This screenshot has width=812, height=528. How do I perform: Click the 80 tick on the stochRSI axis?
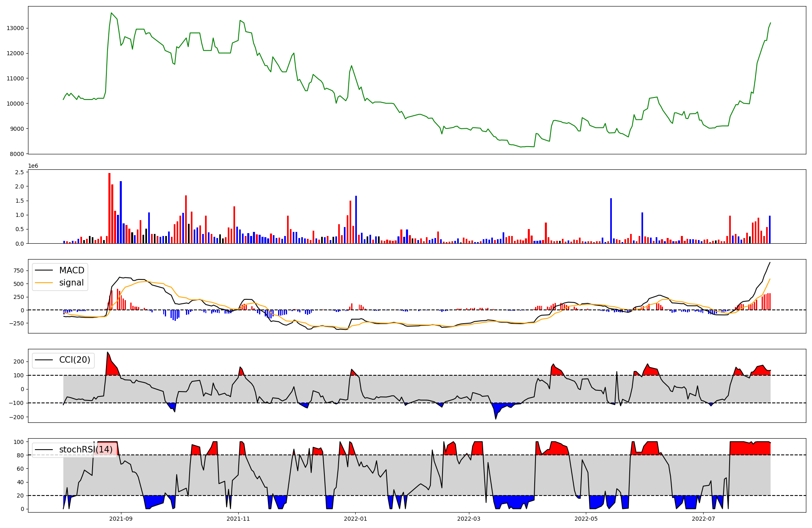coord(21,455)
